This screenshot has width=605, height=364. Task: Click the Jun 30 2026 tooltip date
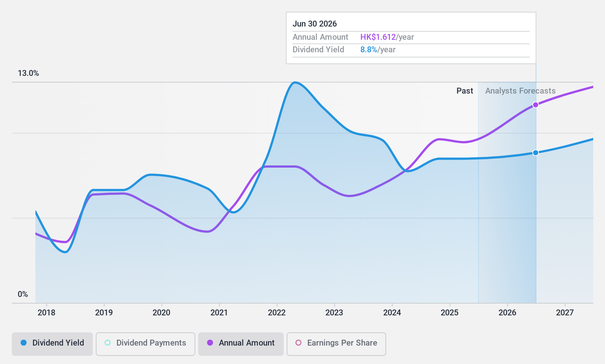(315, 24)
